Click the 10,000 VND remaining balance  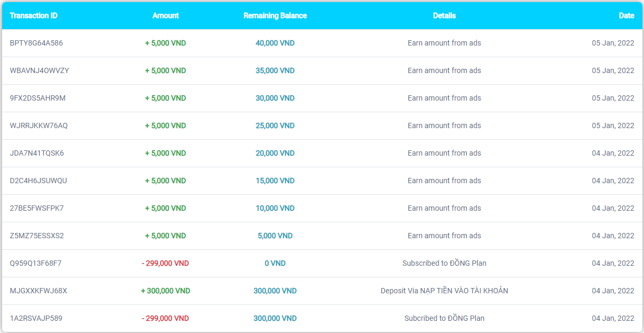(275, 208)
